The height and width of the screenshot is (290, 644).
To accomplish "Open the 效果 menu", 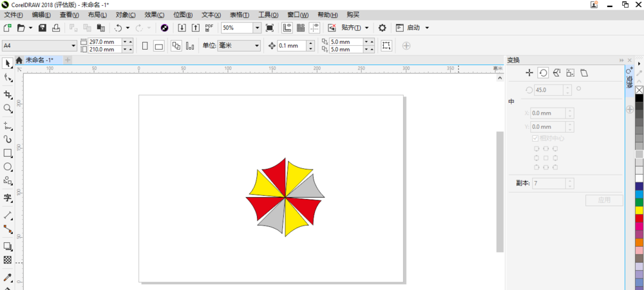I will click(x=154, y=15).
